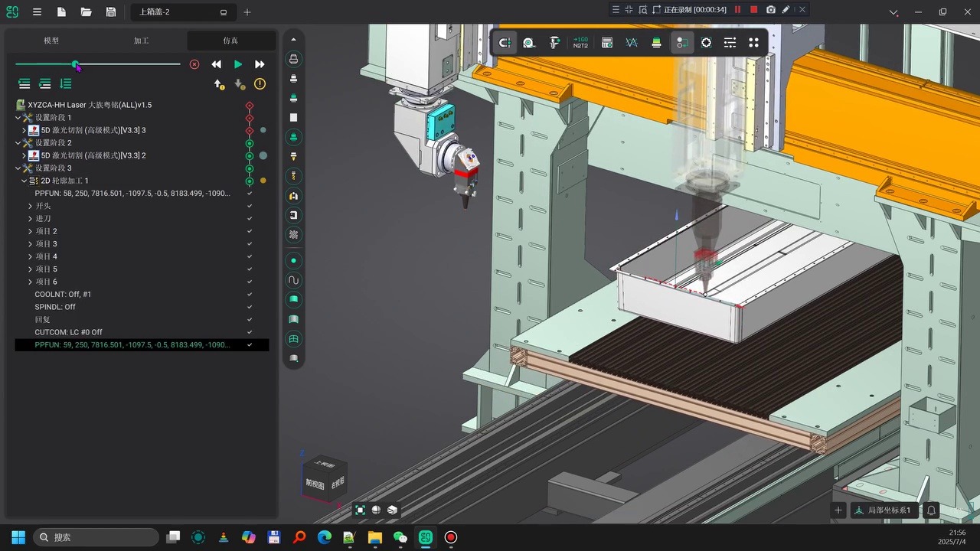Toggle checkmark on 项目 4 row

(250, 256)
